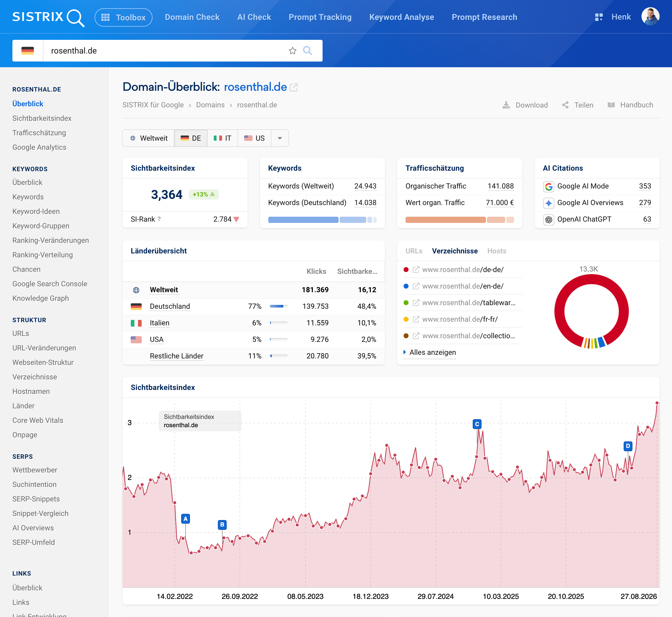Click the Domains breadcrumb link
Image resolution: width=672 pixels, height=617 pixels.
point(210,105)
